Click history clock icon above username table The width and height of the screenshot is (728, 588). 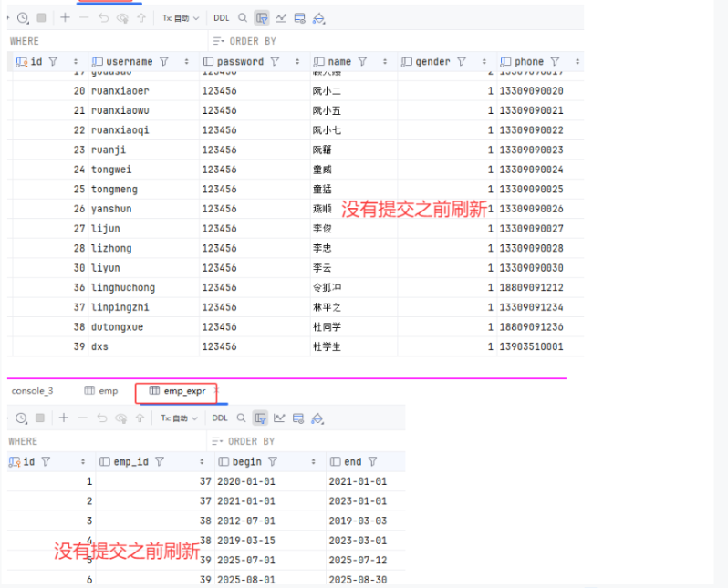pyautogui.click(x=22, y=17)
